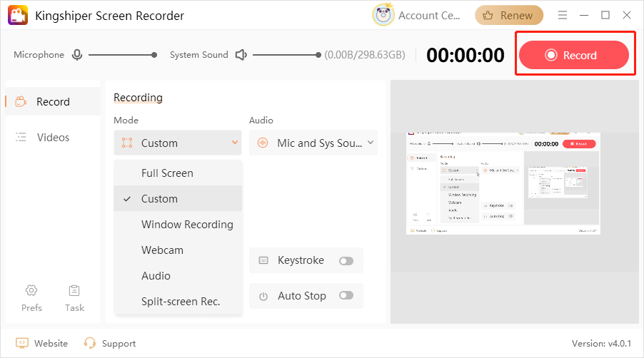Choose Window Recording mode
The image size is (644, 358).
pyautogui.click(x=178, y=225)
